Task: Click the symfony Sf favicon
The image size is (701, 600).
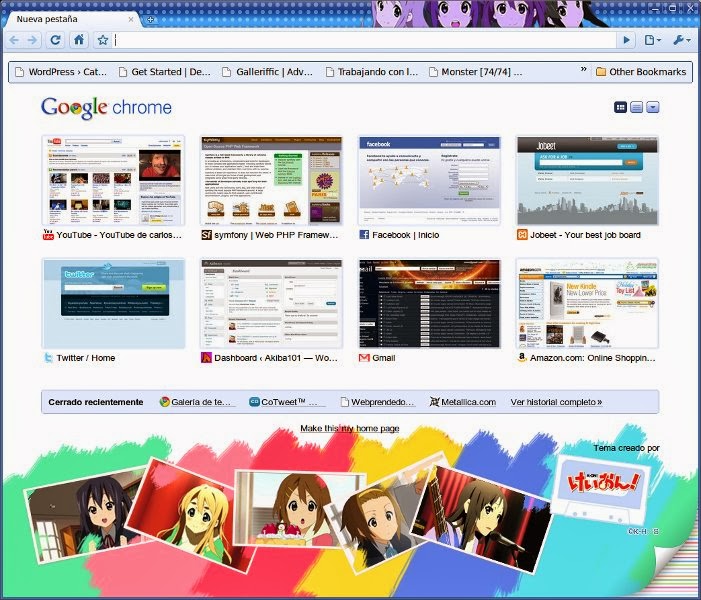Action: click(x=206, y=235)
